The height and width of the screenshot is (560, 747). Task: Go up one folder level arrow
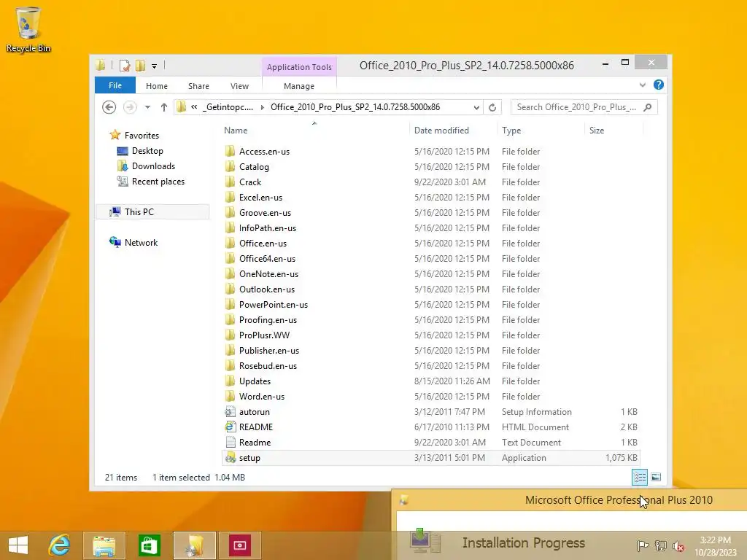point(164,107)
